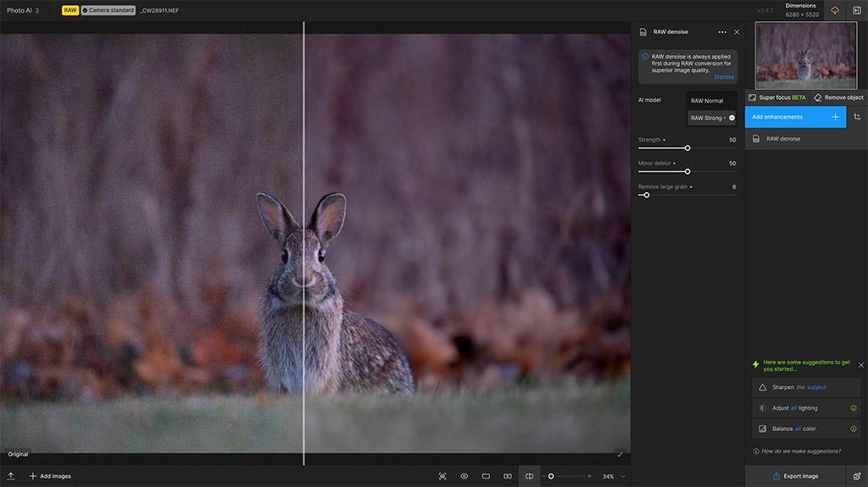Click the info icon on Balance color
The height and width of the screenshot is (487, 868).
[x=853, y=429]
